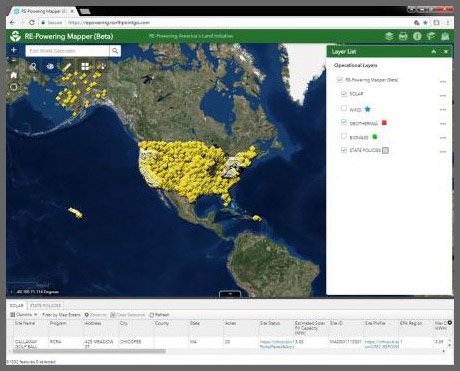Open the WIND layer ellipsis menu
Viewport: 460px width, 371px height.
443,110
